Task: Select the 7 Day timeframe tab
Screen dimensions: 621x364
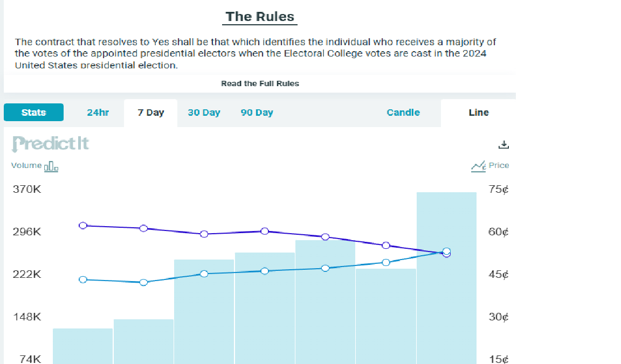Action: tap(151, 113)
